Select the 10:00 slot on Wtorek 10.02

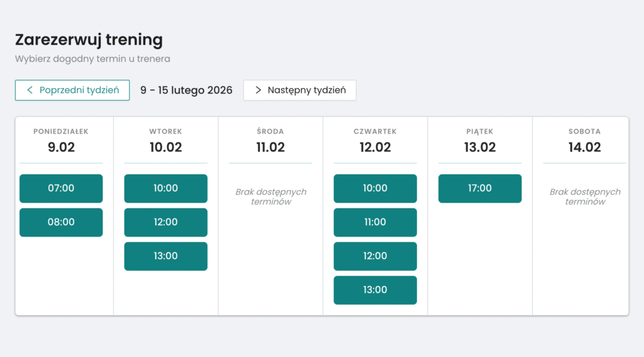click(x=166, y=188)
